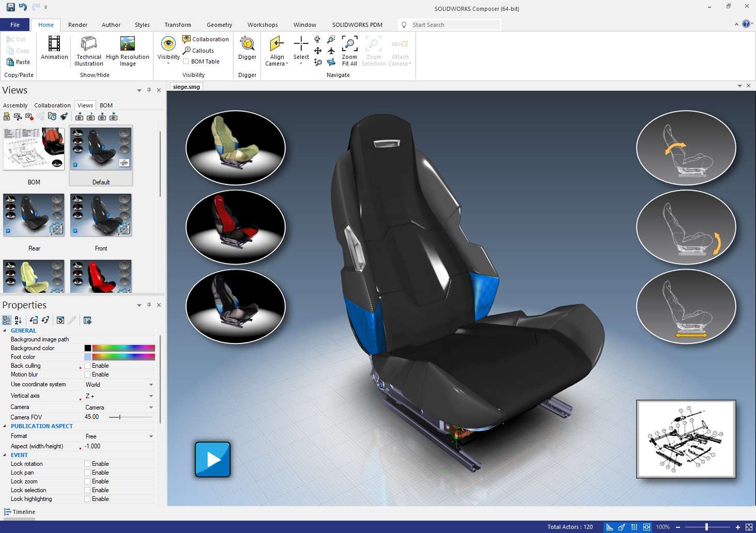Open the Animation mode
This screenshot has height=533, width=756.
pos(54,48)
